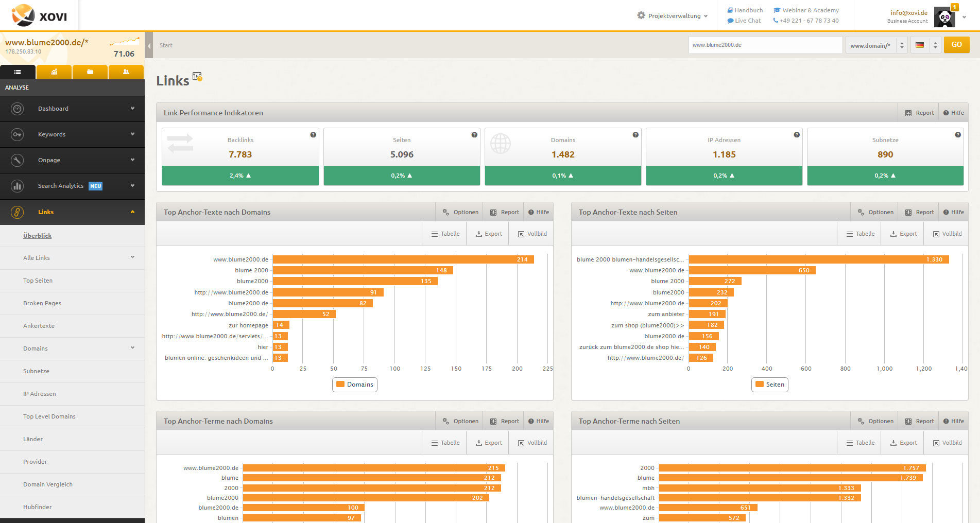Click the Dashboard gauge icon
This screenshot has height=523, width=980.
click(17, 109)
